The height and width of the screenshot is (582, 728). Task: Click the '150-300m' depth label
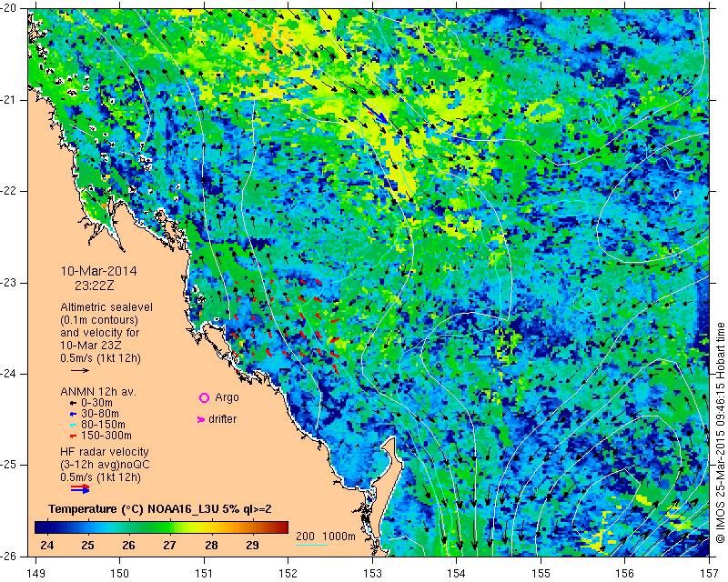[106, 436]
